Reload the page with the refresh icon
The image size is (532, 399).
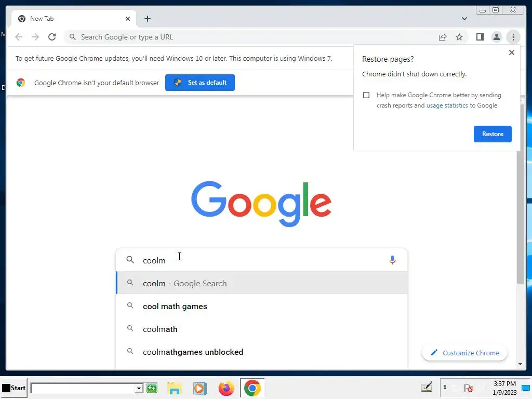click(x=52, y=37)
